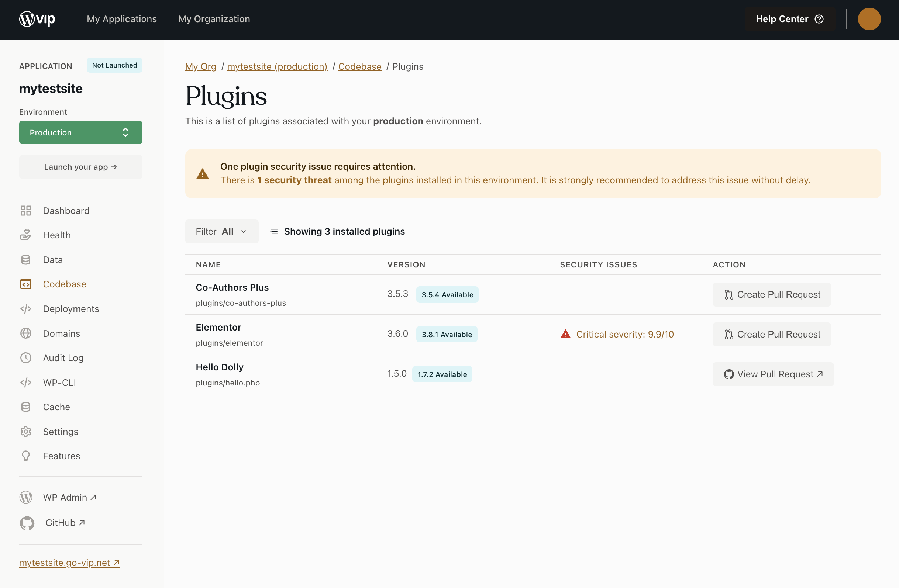Open the user avatar menu

tap(869, 19)
